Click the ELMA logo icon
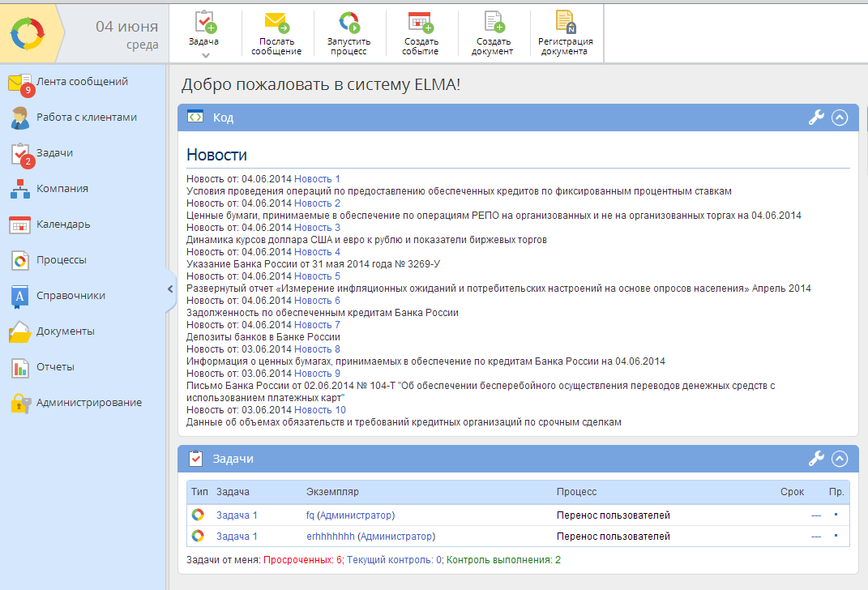The height and width of the screenshot is (590, 868). pyautogui.click(x=27, y=33)
